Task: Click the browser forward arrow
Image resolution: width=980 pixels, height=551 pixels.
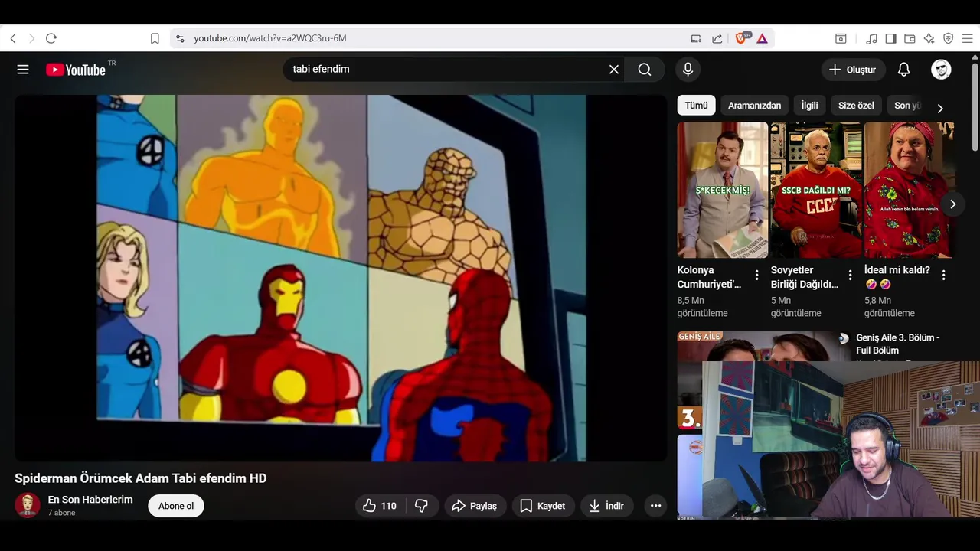Action: pyautogui.click(x=31, y=38)
